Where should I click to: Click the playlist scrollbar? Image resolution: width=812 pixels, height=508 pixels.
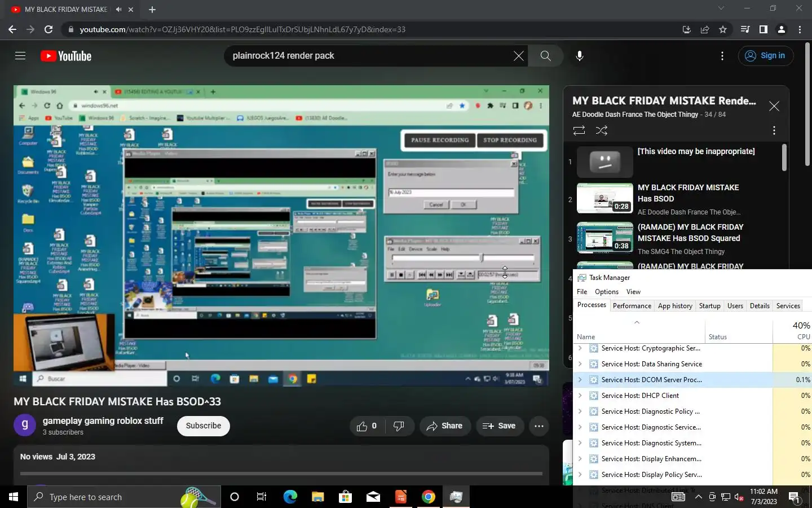click(784, 157)
